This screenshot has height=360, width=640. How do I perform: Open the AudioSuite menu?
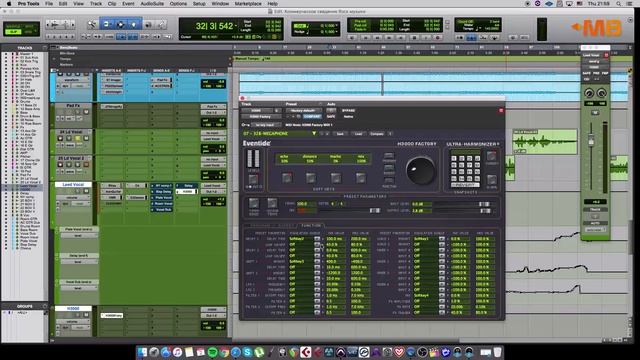tap(152, 4)
